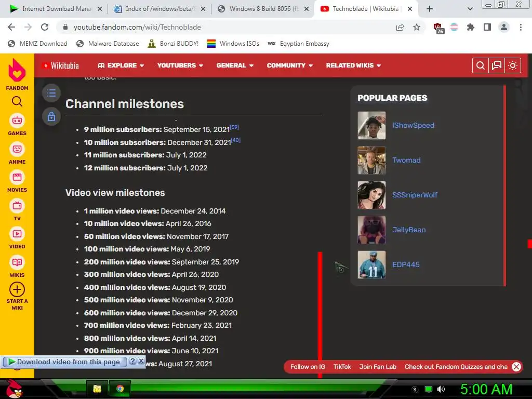This screenshot has width=532, height=399.
Task: Expand the Explore dropdown menu
Action: pos(121,65)
